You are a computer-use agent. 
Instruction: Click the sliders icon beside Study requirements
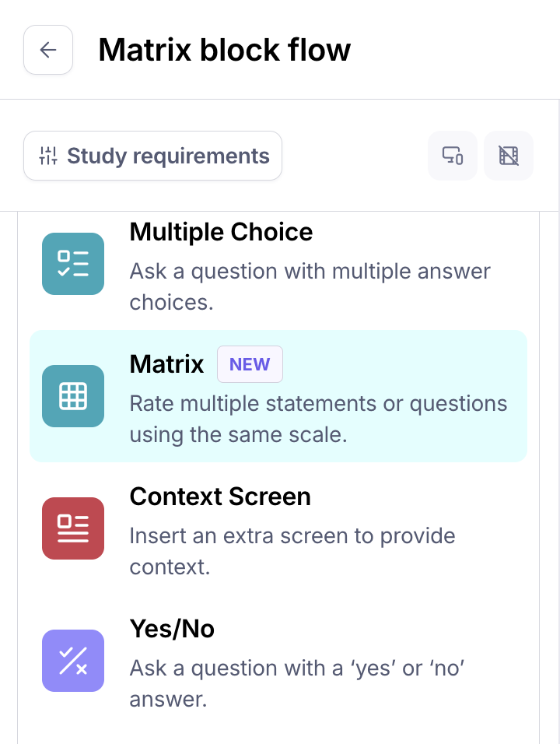[x=48, y=156]
